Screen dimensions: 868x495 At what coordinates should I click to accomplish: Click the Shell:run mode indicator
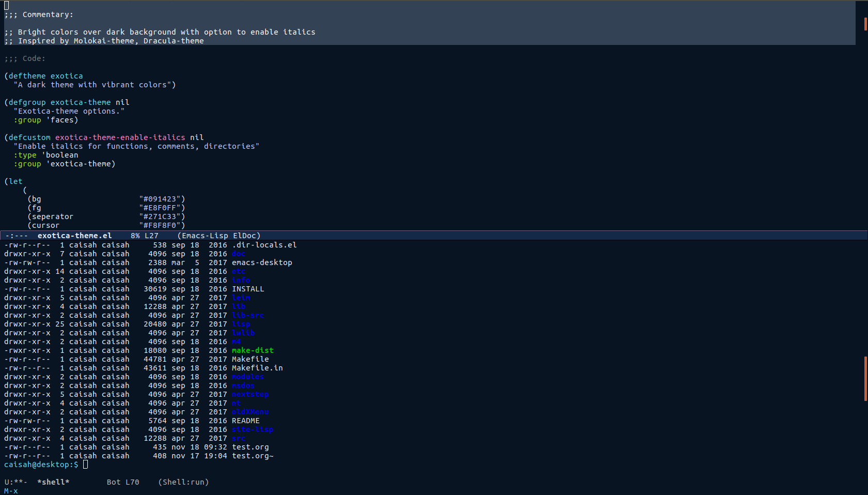183,482
